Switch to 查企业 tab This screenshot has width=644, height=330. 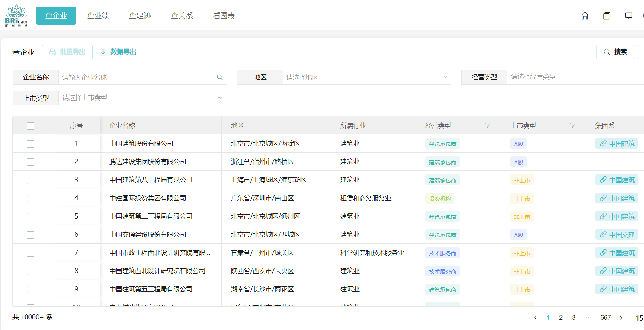click(56, 16)
